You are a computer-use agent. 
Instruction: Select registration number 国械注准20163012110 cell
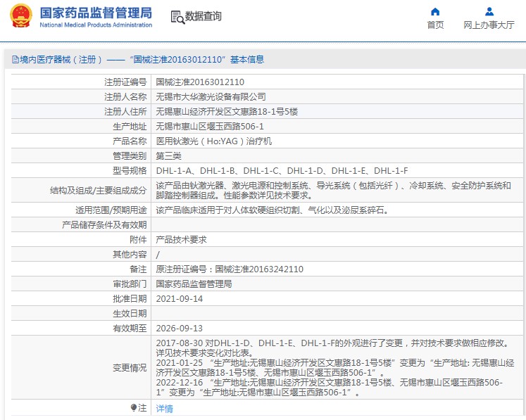coord(337,82)
